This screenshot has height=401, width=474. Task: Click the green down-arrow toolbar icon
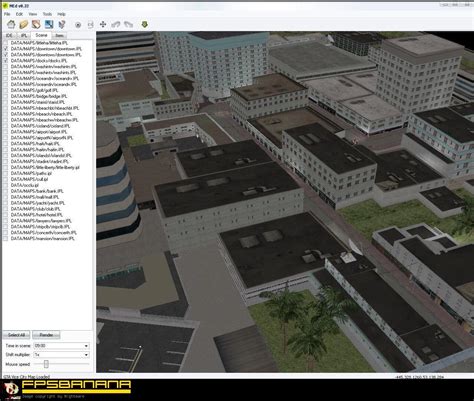point(144,24)
